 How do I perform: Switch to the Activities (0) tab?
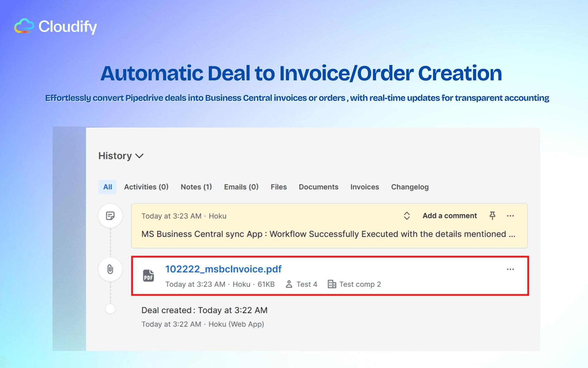pyautogui.click(x=146, y=187)
